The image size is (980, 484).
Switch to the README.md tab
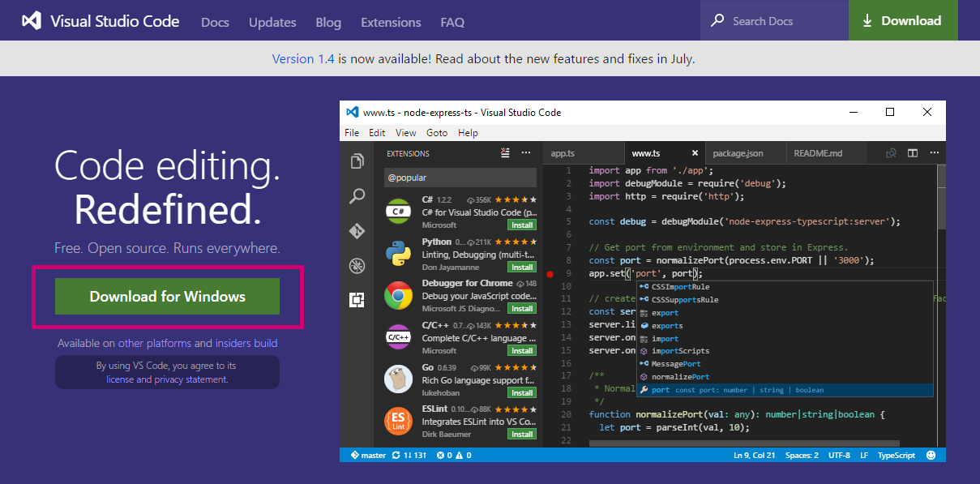point(827,153)
